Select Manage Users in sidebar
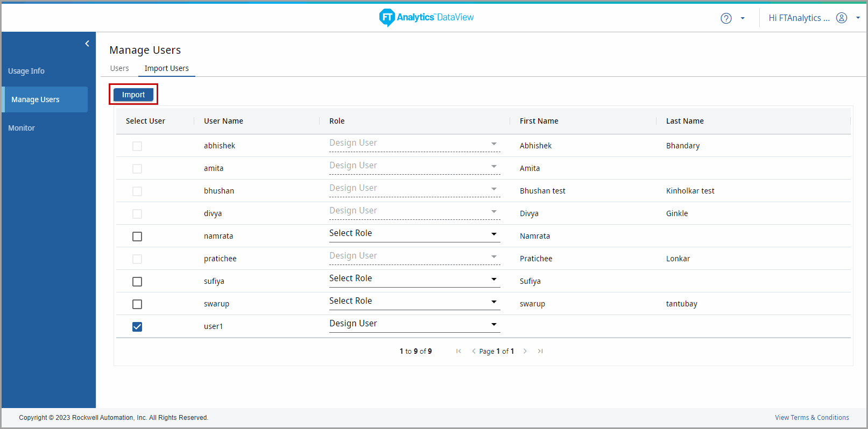Image resolution: width=868 pixels, height=429 pixels. pos(45,99)
